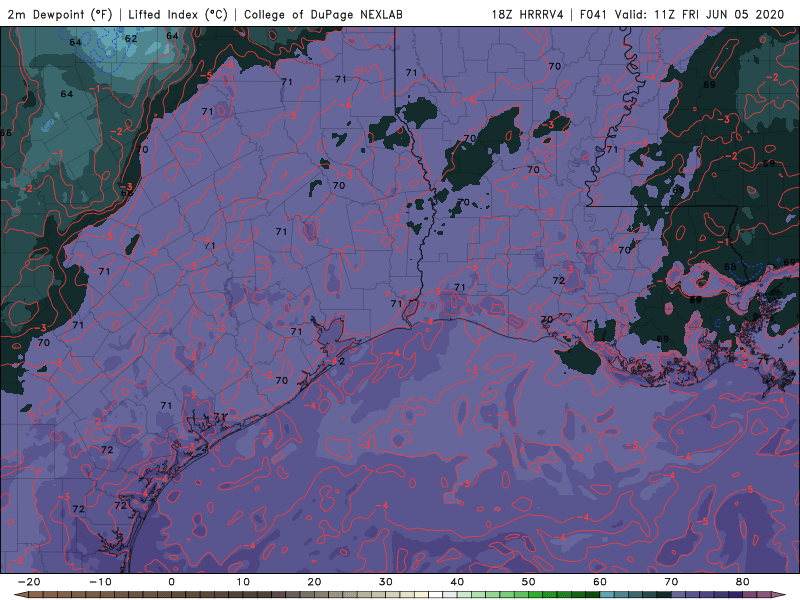This screenshot has width=800, height=600.
Task: Click the "30" colorbar tick label
Action: click(x=386, y=582)
